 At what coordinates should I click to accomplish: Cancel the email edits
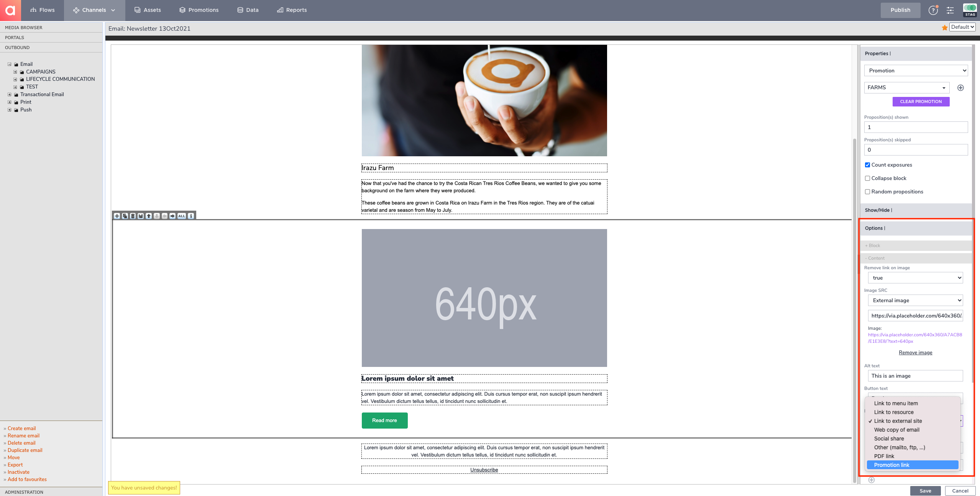960,491
